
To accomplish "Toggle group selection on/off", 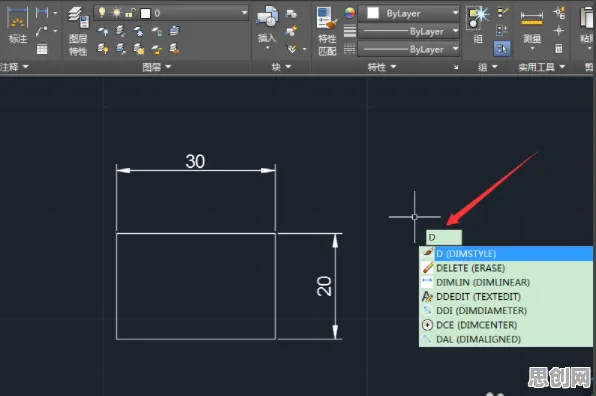I will pos(502,49).
